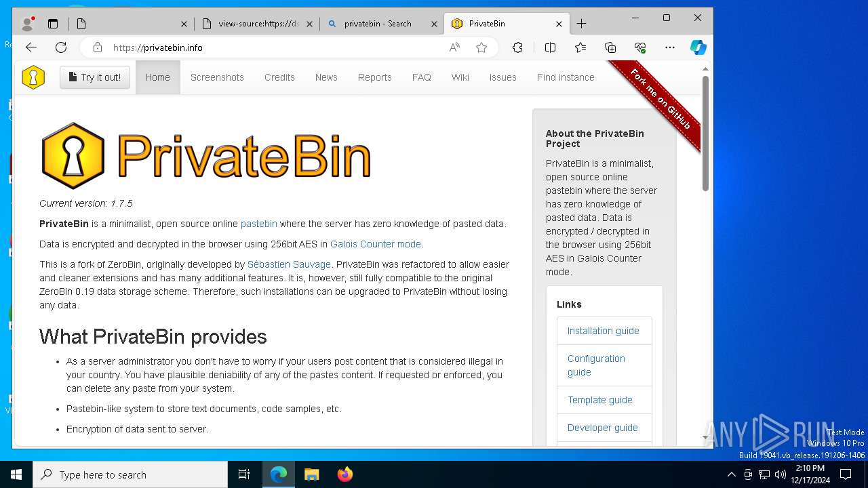Open the Find instance nav item
Image resolution: width=868 pixels, height=488 pixels.
pyautogui.click(x=566, y=77)
